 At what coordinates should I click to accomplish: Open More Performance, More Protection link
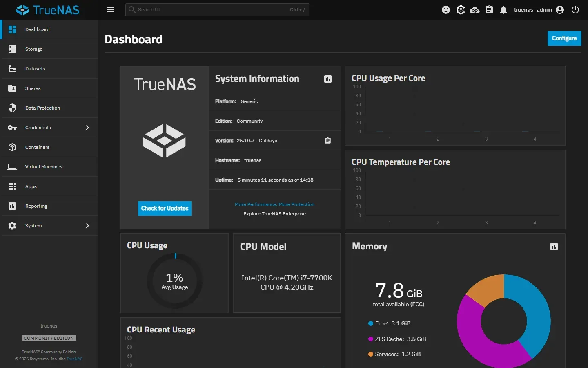(x=274, y=204)
